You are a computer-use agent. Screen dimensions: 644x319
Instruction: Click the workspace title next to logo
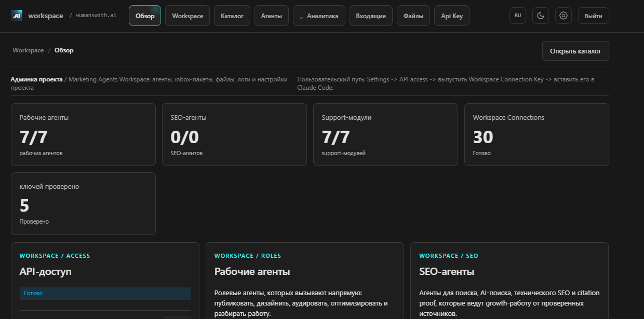[46, 16]
